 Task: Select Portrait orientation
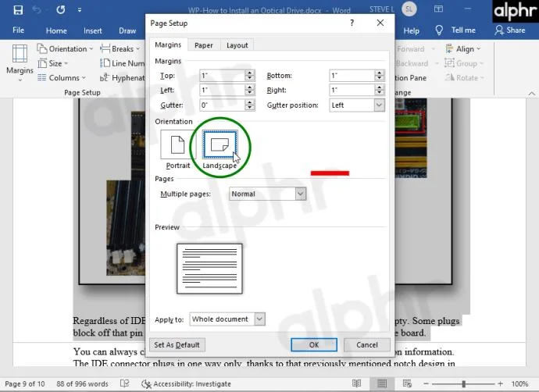tap(178, 149)
